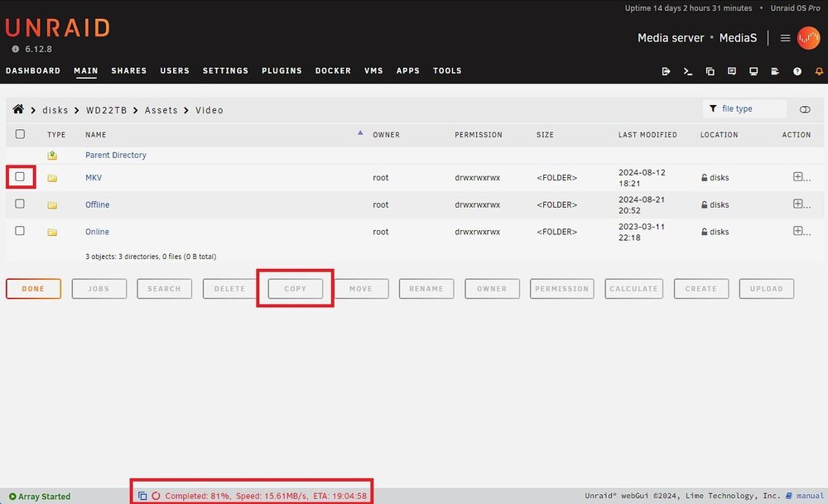Switch to the DOCKER tab
This screenshot has height=504, width=828.
pos(333,70)
